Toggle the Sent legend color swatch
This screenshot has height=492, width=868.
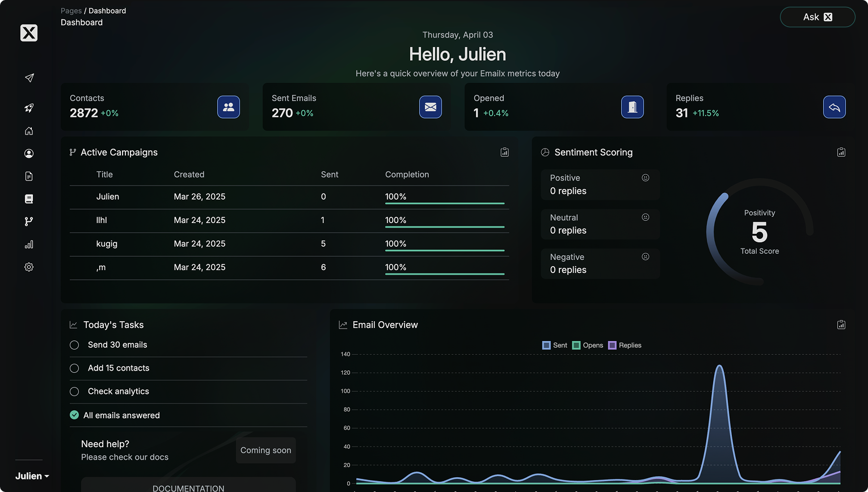tap(546, 345)
